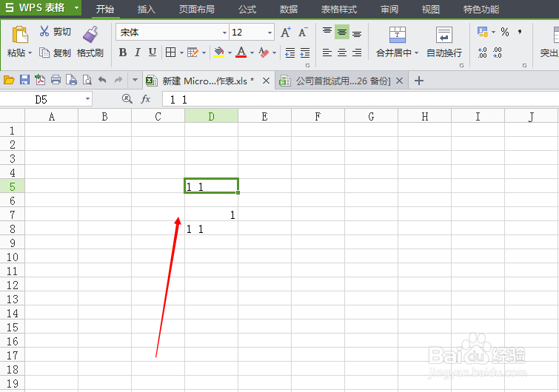Viewport: 559px width, 392px height.
Task: Switch to the 插入 ribbon tab
Action: click(x=147, y=9)
